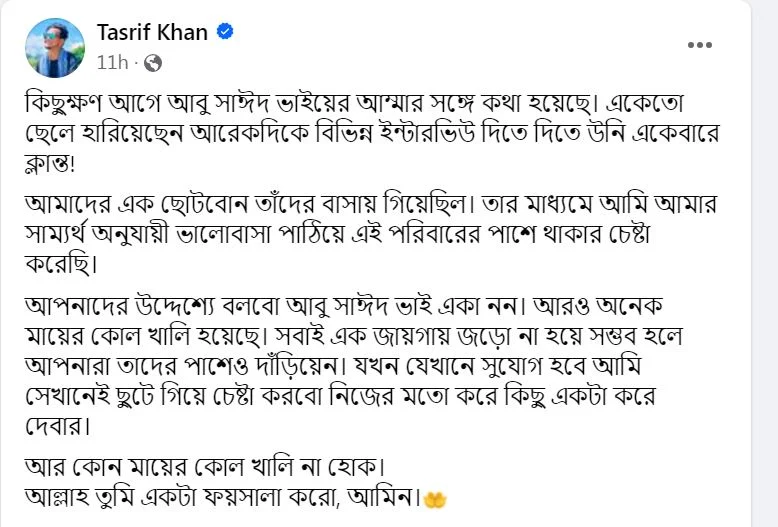Screen dimensions: 778x527
Task: Click the Public globe privacy icon
Action: pos(154,63)
